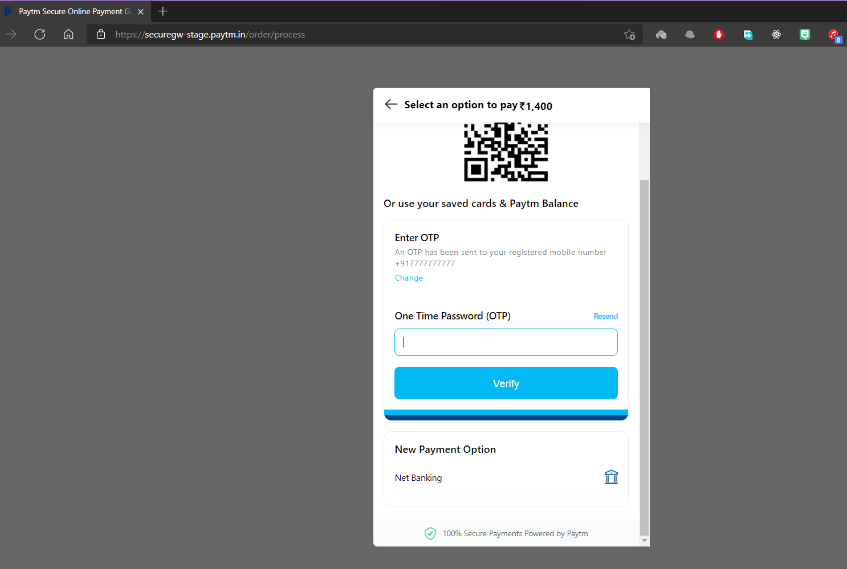Select Net Banking payment option
847x569 pixels.
[x=506, y=478]
